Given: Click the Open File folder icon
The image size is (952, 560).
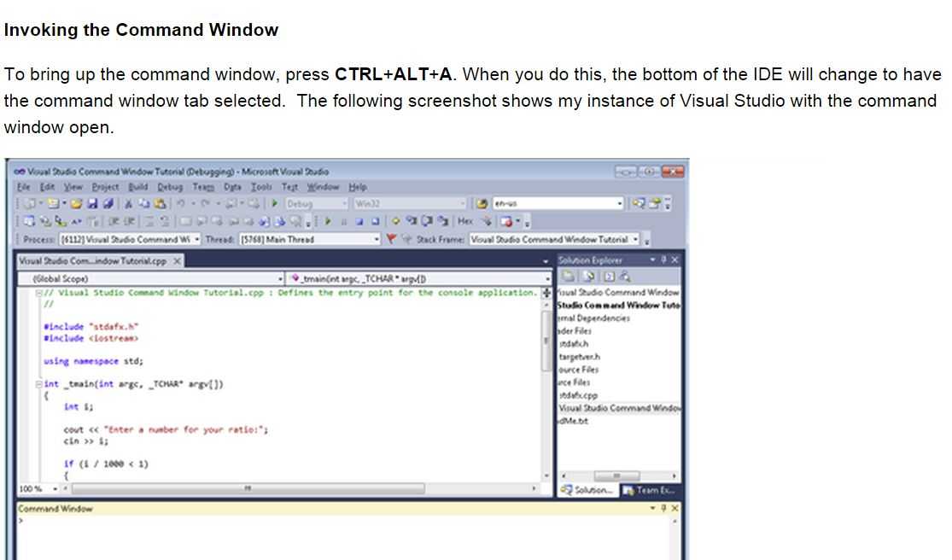Looking at the screenshot, I should 76,204.
